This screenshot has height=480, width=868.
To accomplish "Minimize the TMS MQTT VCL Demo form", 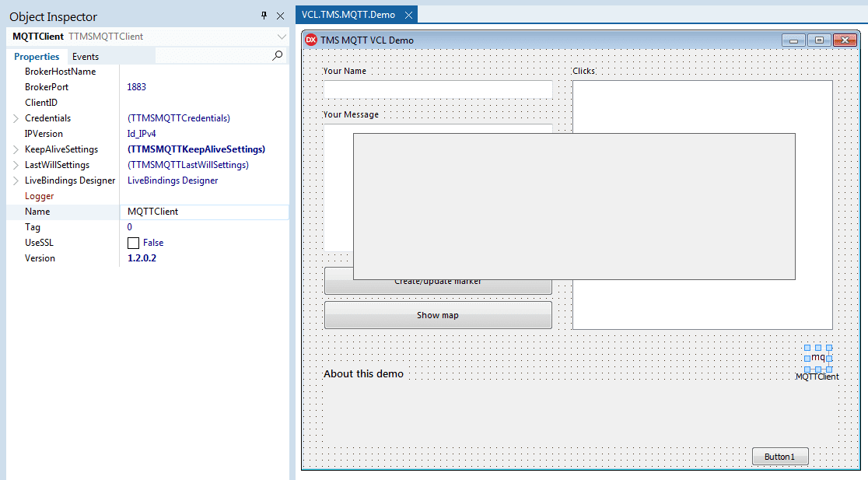I will pos(793,40).
